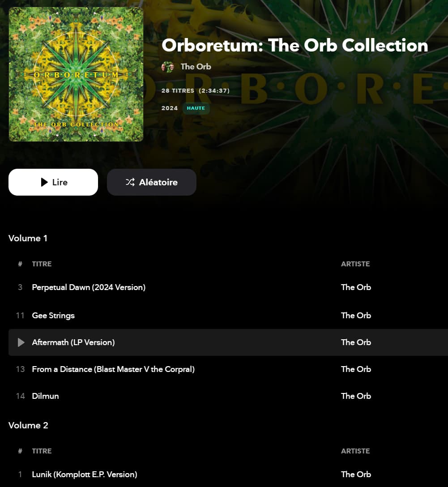Select the Dilmun track
This screenshot has width=448, height=487.
[45, 396]
